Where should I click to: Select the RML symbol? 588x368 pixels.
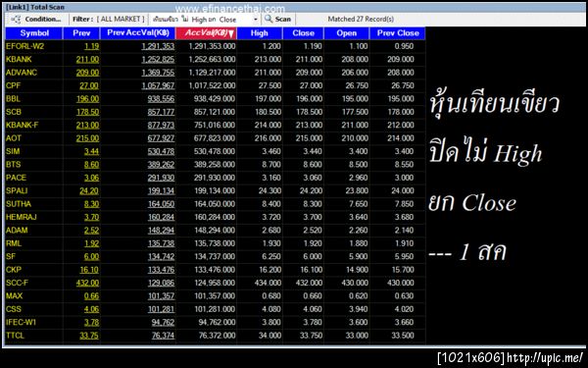click(14, 243)
